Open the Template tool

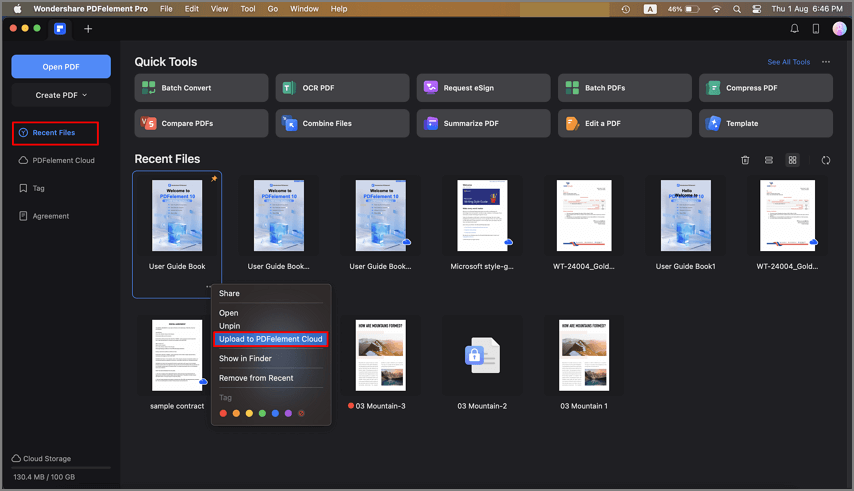[766, 124]
